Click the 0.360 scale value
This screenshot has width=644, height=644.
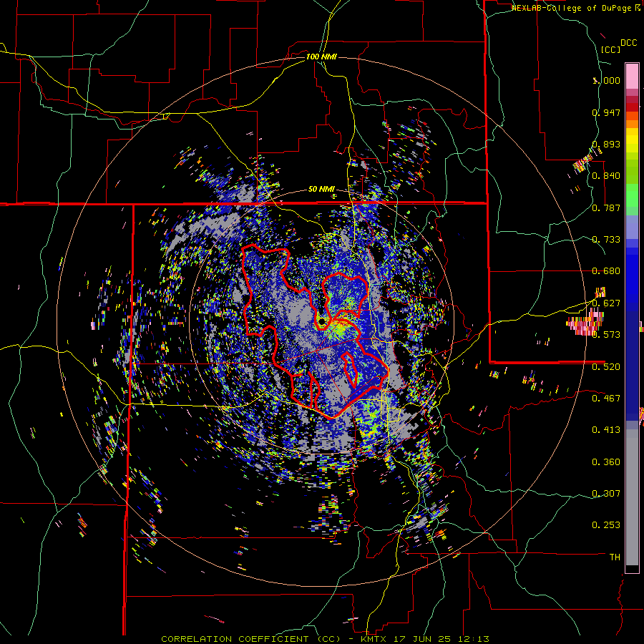tap(606, 462)
